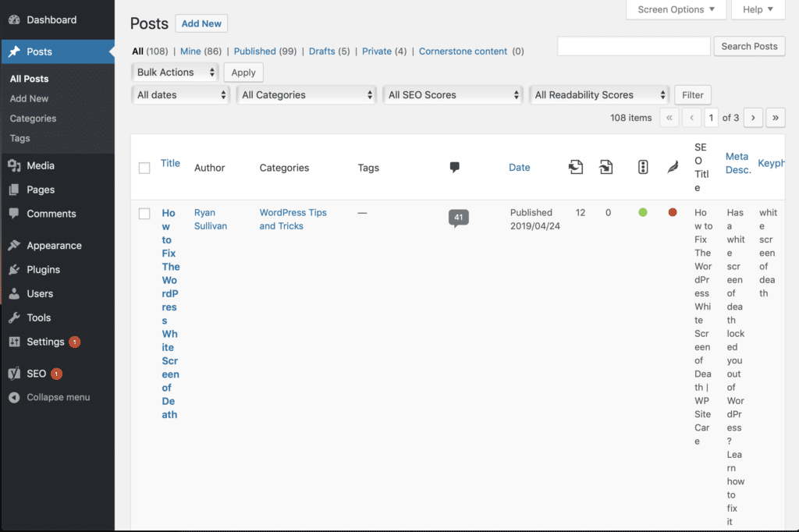Screen dimensions: 799x532
Task: Open Categories in the sidebar submenu
Action: click(x=33, y=119)
